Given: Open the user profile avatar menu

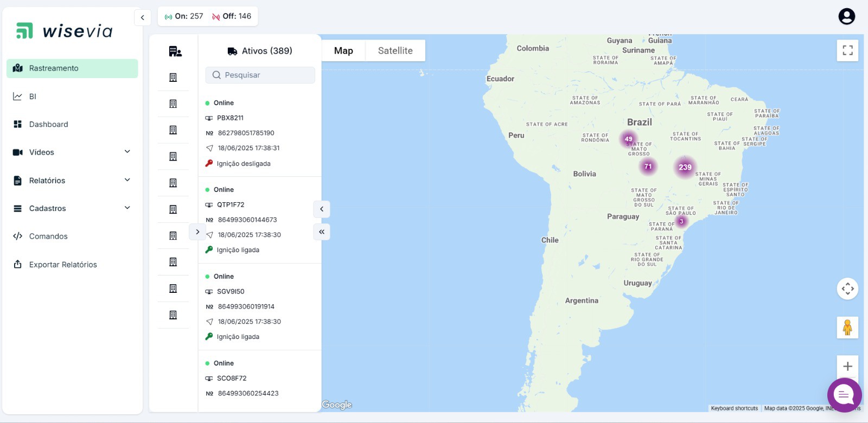Looking at the screenshot, I should 846,16.
